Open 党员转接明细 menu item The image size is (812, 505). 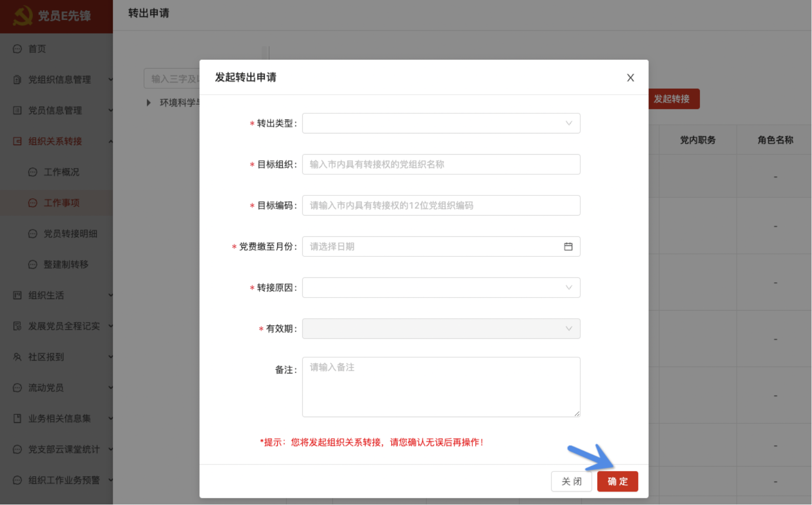(70, 234)
